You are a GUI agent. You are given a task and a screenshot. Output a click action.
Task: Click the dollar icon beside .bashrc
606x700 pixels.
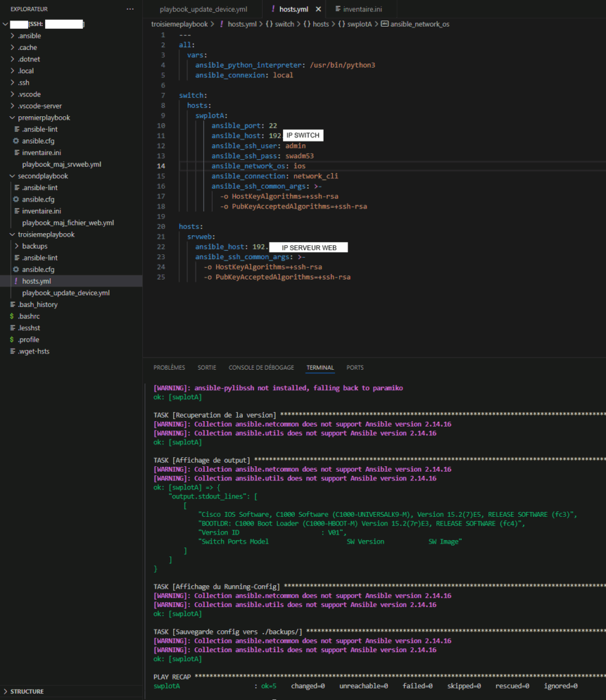[x=12, y=317]
